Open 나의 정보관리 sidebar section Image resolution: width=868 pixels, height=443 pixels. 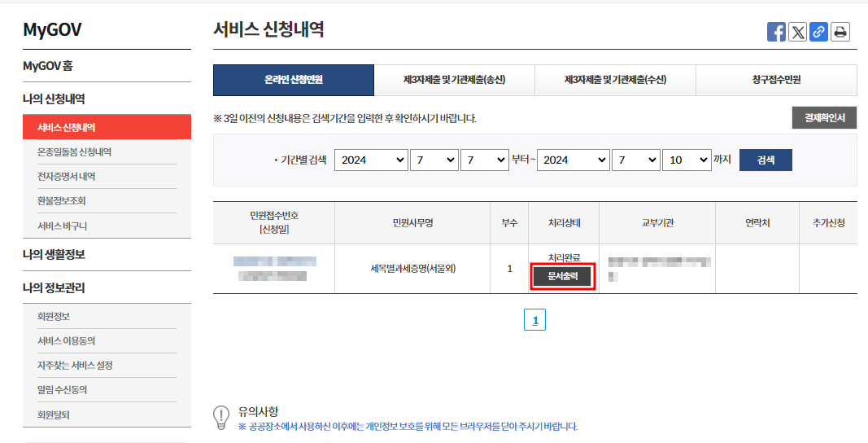[x=54, y=287]
